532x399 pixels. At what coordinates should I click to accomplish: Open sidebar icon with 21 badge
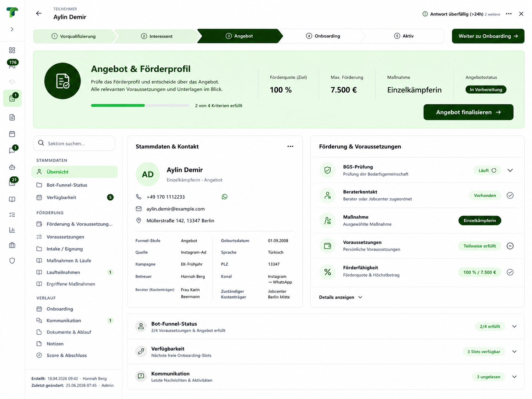click(13, 182)
